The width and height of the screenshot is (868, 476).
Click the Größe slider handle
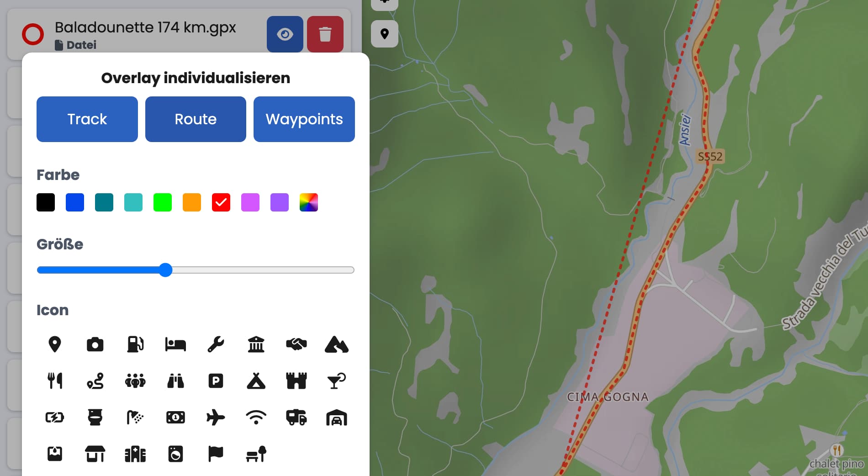click(x=166, y=270)
